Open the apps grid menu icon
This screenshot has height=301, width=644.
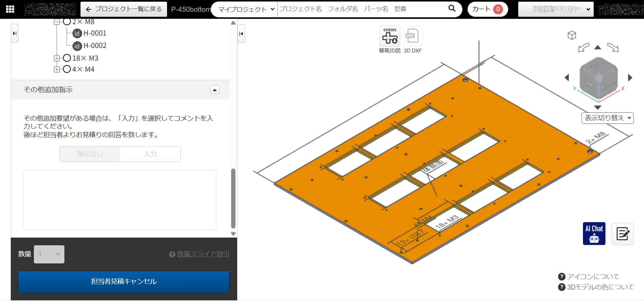pos(10,9)
